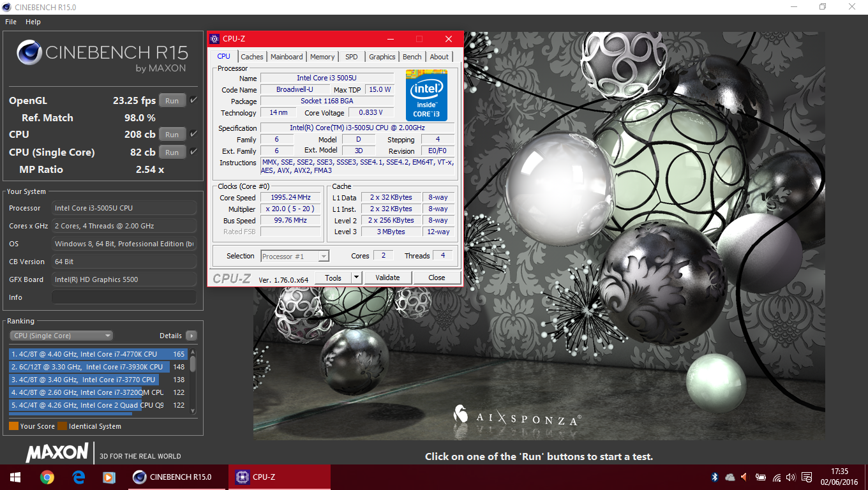Click the Details arrow button in Ranking

[x=191, y=336]
